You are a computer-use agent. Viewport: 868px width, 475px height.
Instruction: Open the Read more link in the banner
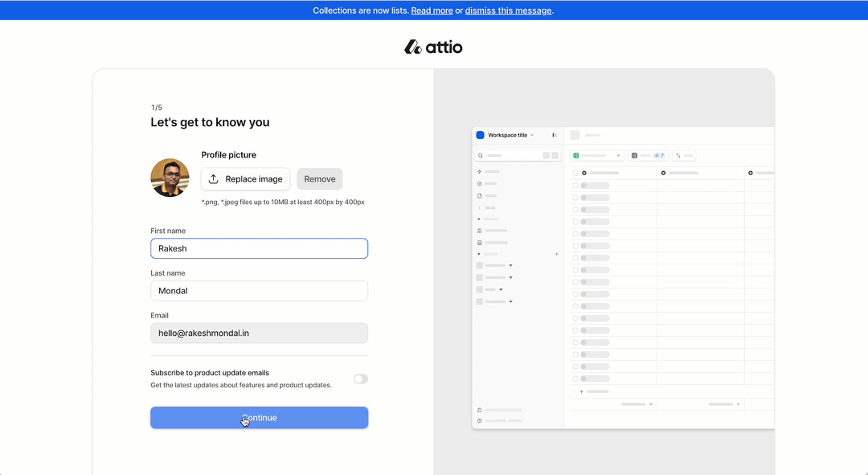432,10
